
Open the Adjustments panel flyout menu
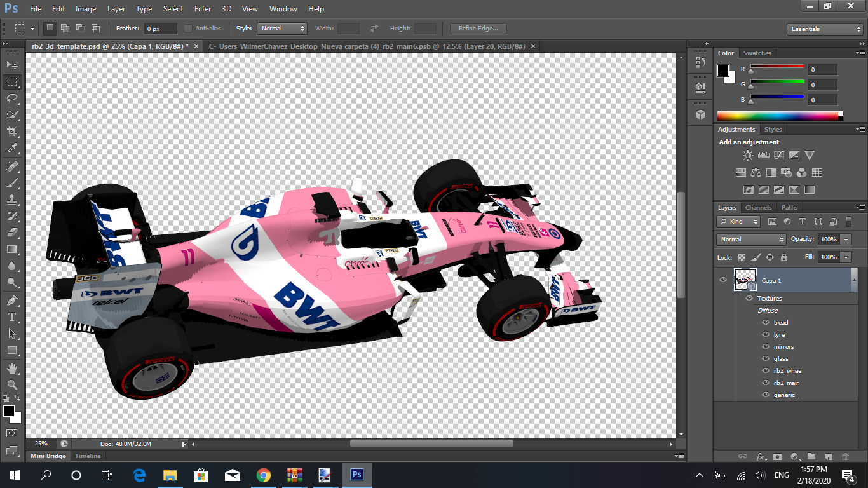tap(860, 130)
